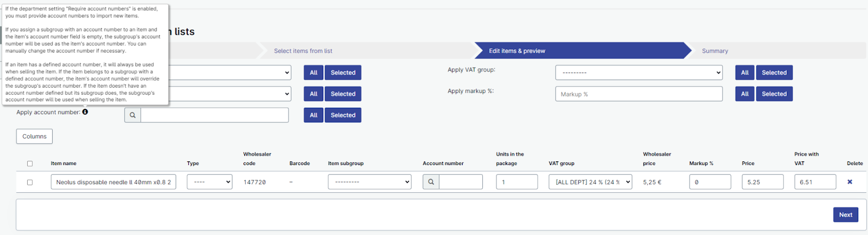The image size is (868, 235).
Task: Check the Neolus disposable needle row checkbox
Action: (x=30, y=182)
